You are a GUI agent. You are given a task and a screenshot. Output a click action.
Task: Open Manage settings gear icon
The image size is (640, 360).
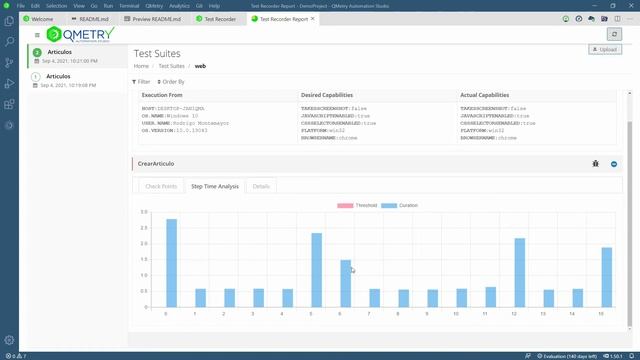click(x=9, y=340)
